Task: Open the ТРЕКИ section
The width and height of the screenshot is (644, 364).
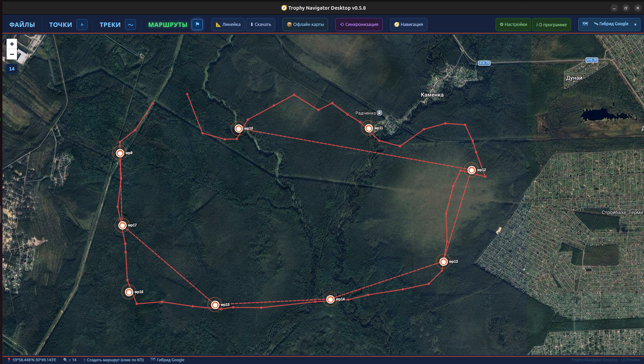Action: tap(110, 25)
